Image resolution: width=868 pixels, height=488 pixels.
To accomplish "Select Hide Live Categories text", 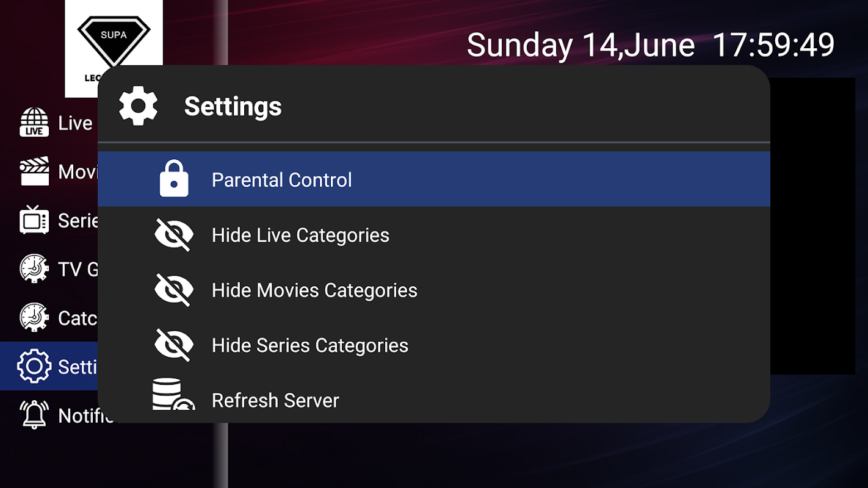I will 300,235.
